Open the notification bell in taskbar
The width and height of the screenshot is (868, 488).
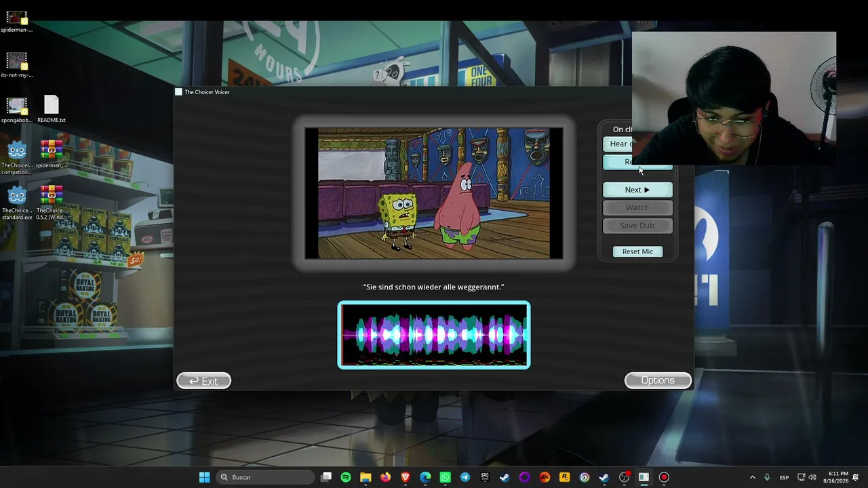click(x=856, y=477)
